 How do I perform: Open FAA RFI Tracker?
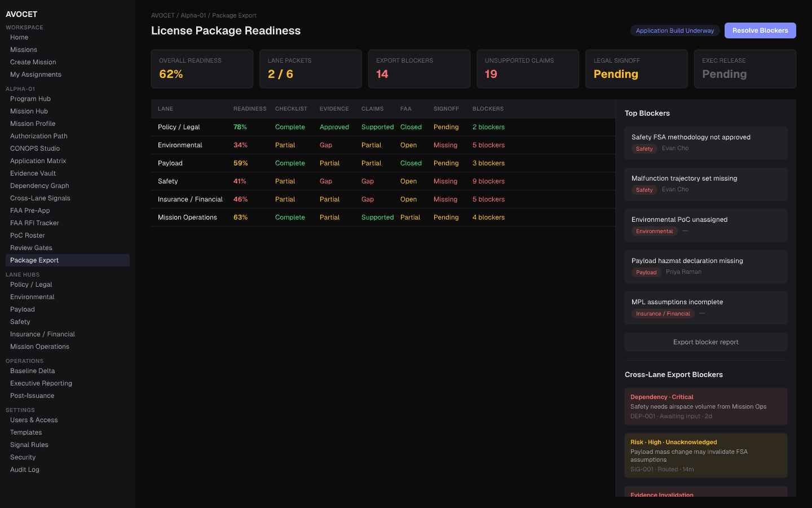(68, 223)
